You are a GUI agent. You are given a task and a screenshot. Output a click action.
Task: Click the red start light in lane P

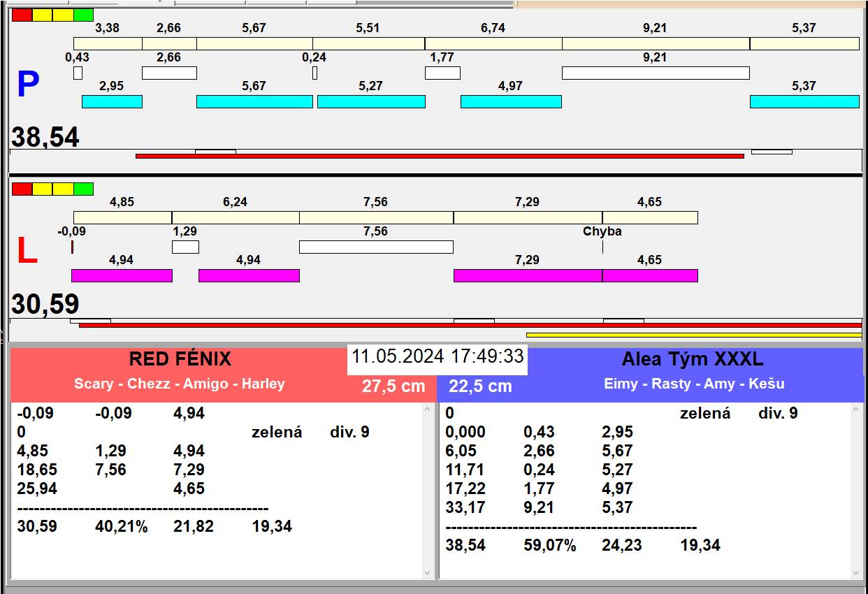click(22, 15)
